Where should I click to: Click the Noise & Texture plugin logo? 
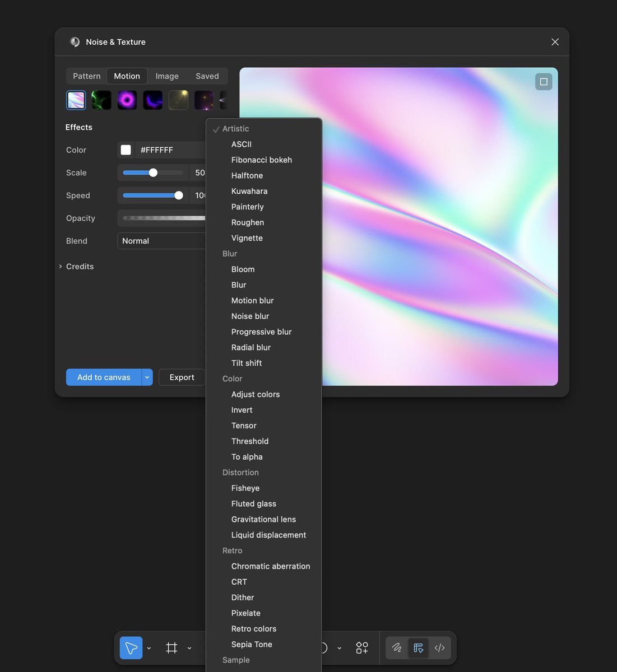coord(75,41)
